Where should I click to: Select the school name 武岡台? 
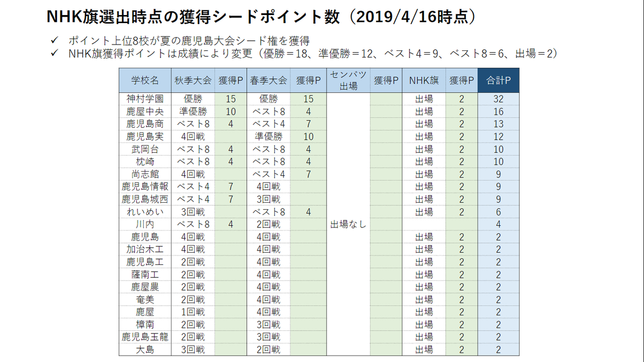coord(145,149)
